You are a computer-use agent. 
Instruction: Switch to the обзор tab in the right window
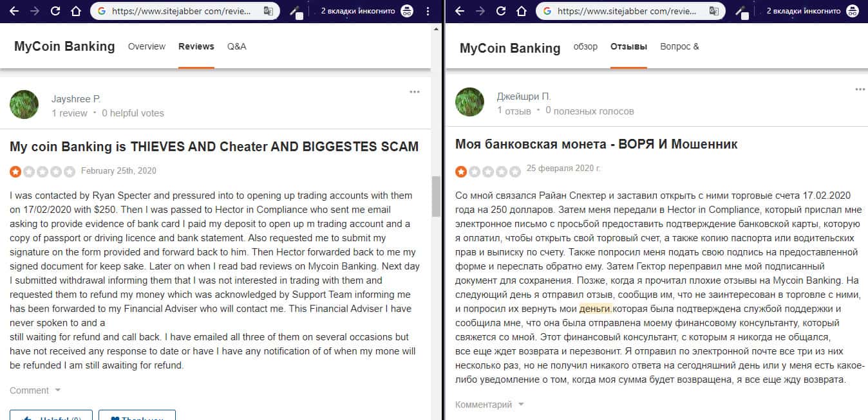(585, 46)
